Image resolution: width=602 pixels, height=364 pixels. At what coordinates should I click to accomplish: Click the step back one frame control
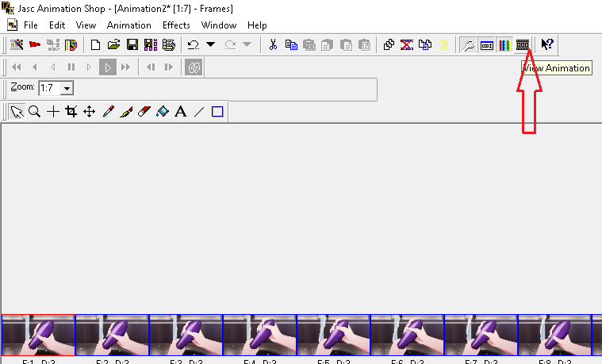pos(151,67)
